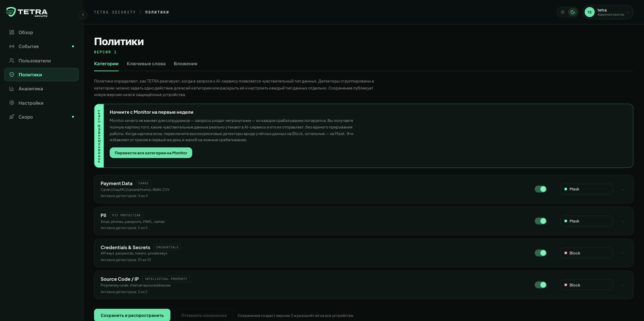Viewport: 644px width, 321px height.
Task: Open PII action dropdown (Mask)
Action: click(586, 221)
